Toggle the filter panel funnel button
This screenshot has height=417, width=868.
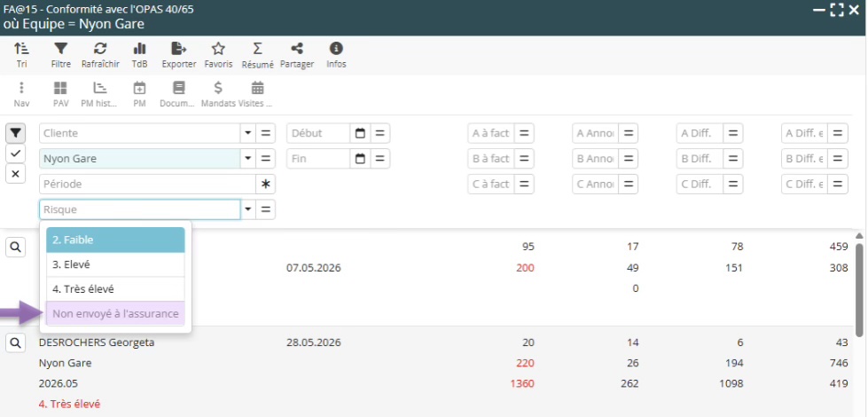tap(15, 133)
